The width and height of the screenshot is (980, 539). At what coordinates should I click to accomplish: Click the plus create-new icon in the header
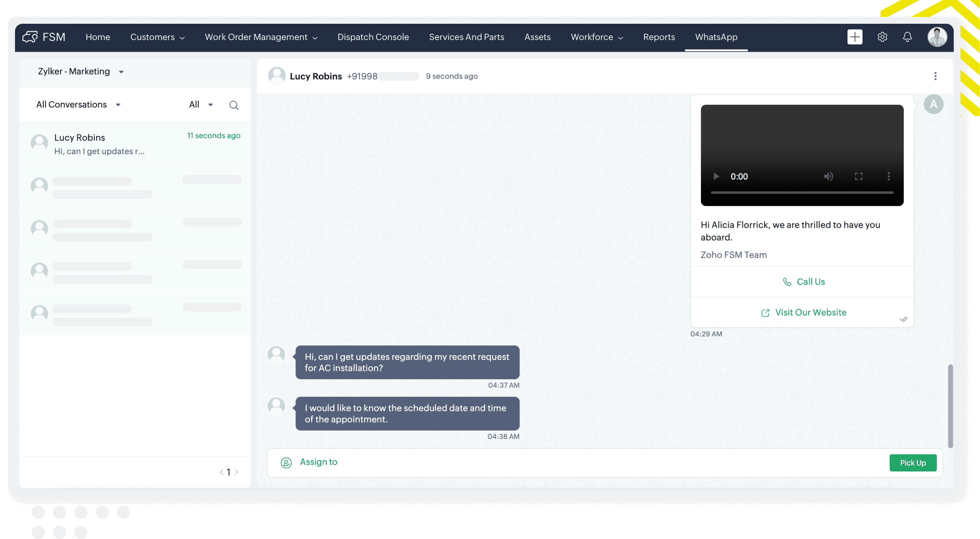click(855, 37)
